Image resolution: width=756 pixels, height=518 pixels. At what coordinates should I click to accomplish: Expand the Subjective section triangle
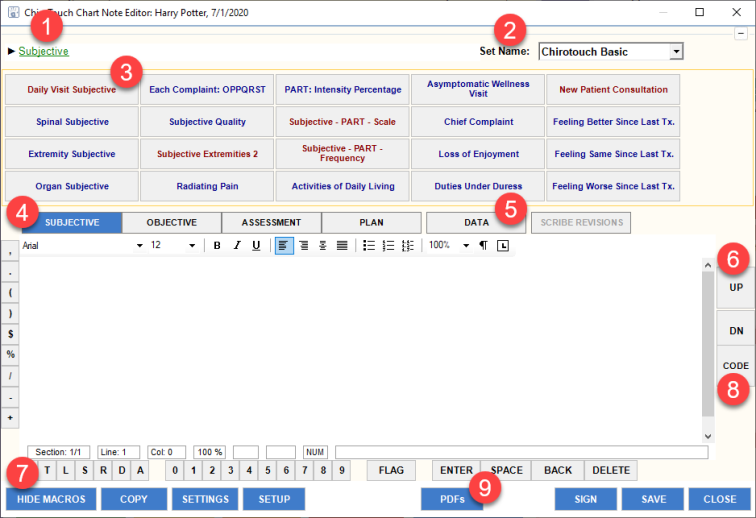point(12,51)
